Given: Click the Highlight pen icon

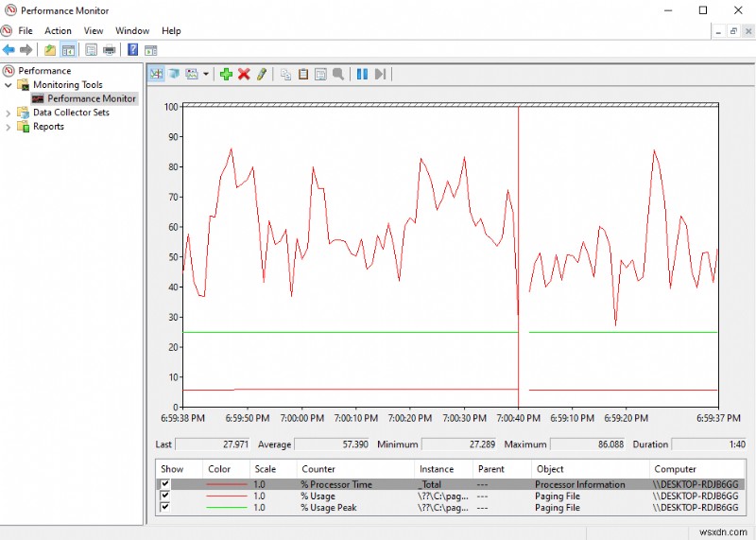Looking at the screenshot, I should click(262, 74).
